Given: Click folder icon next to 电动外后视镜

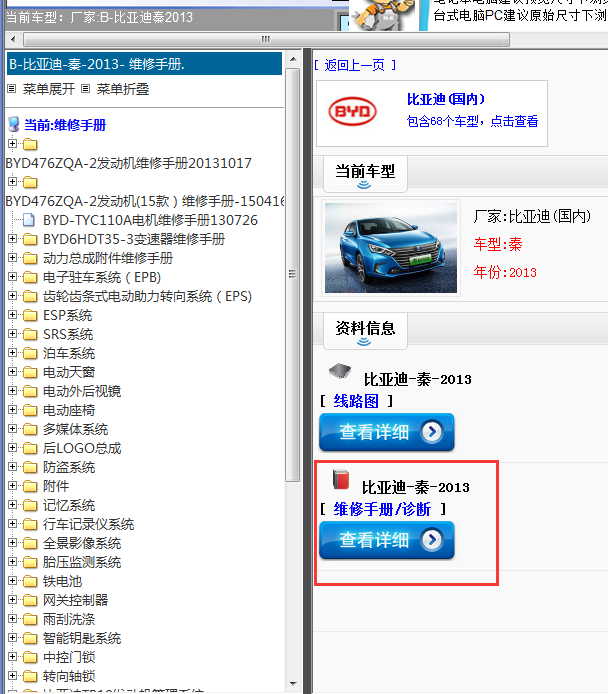Looking at the screenshot, I should click(30, 392).
